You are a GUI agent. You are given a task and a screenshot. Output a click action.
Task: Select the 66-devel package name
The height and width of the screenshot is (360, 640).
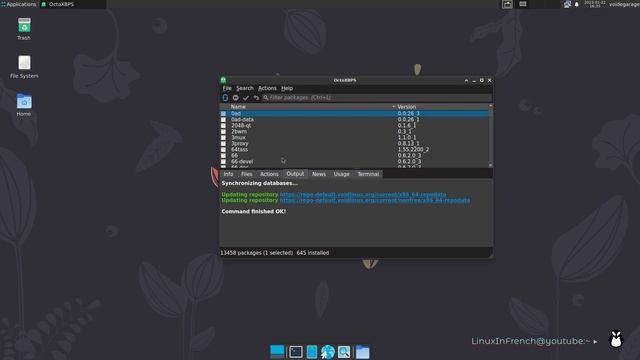242,161
